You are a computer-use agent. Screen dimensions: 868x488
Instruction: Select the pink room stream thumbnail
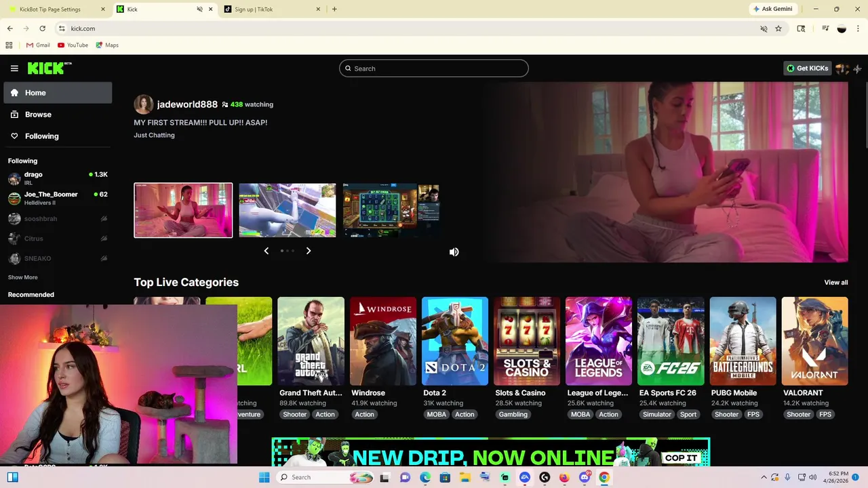coord(183,210)
